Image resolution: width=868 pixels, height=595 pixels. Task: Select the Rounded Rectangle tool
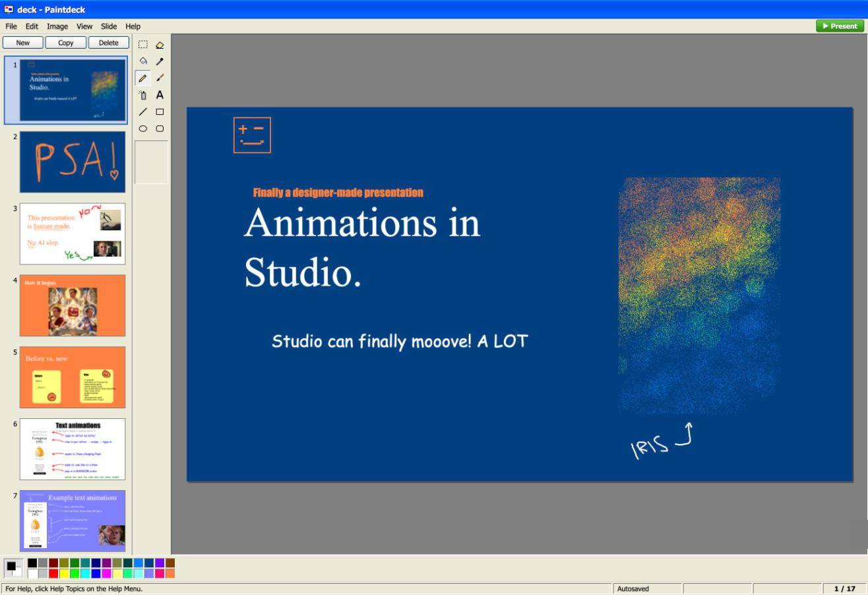160,129
